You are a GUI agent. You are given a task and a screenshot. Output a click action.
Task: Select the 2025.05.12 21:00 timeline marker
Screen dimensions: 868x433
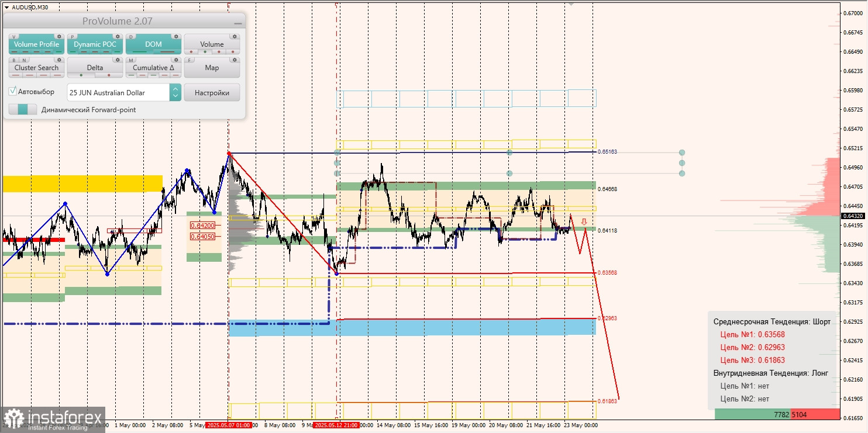(x=336, y=425)
